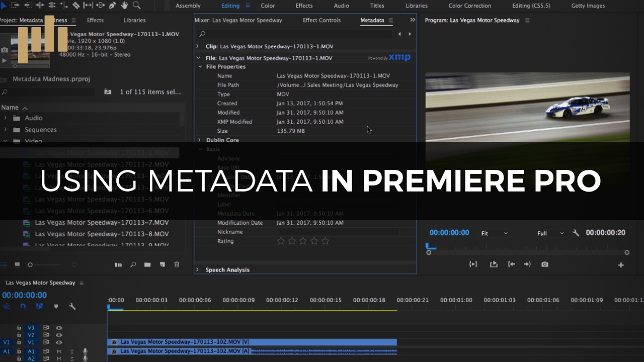Open the Mixer: Las Vegas Motor Speedway tab
The image size is (644, 362).
click(238, 20)
